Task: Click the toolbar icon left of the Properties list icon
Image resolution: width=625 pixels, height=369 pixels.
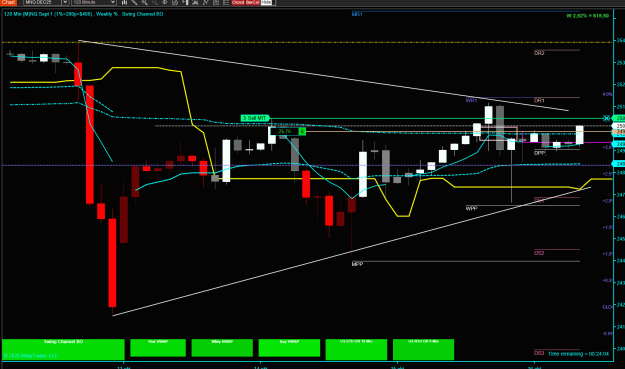Action: 216,2
